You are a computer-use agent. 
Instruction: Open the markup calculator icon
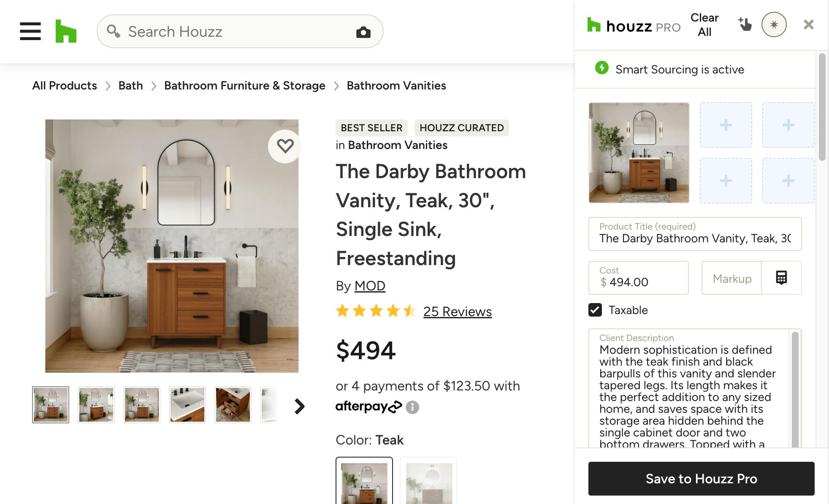(781, 278)
